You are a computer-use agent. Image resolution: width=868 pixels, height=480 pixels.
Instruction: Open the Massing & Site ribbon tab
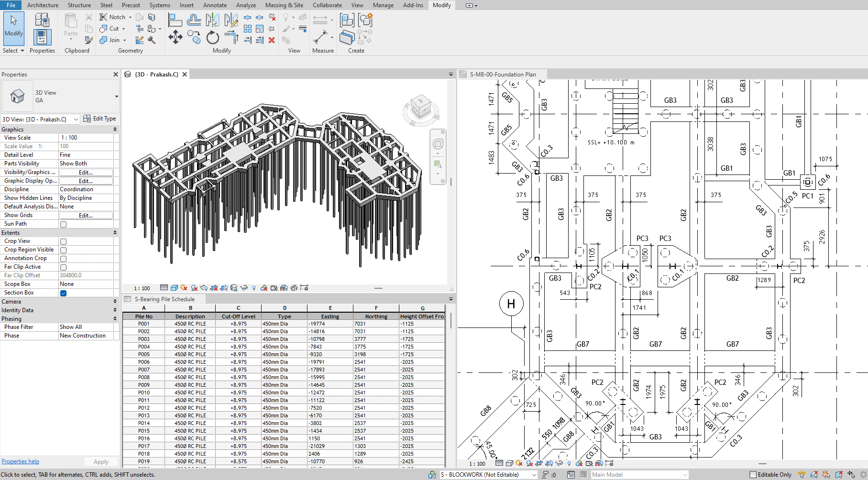[284, 5]
